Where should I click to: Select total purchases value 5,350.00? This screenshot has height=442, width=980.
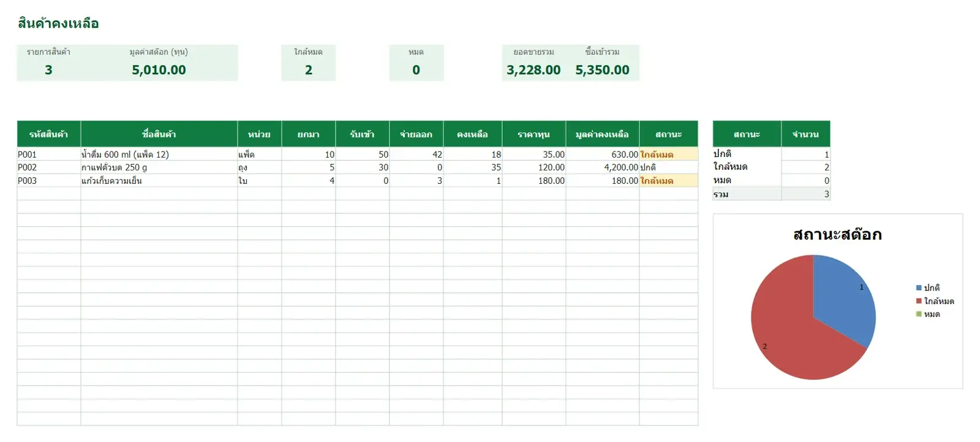[602, 70]
